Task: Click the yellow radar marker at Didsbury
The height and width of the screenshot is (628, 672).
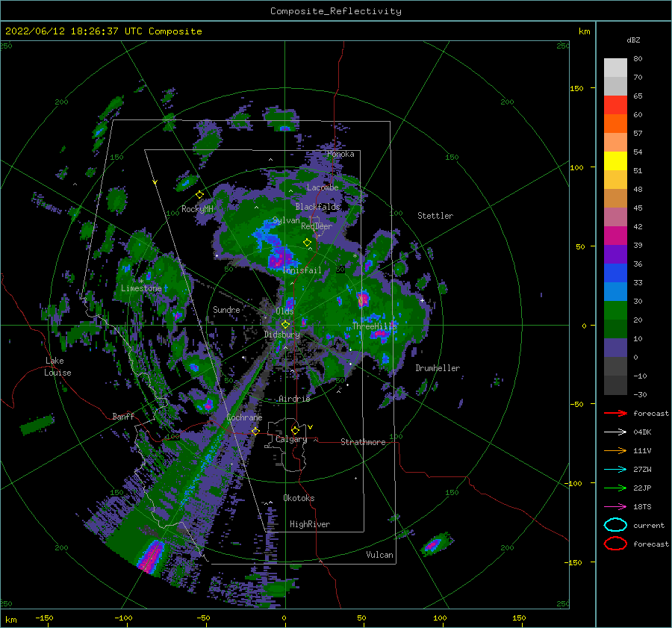Action: click(285, 325)
